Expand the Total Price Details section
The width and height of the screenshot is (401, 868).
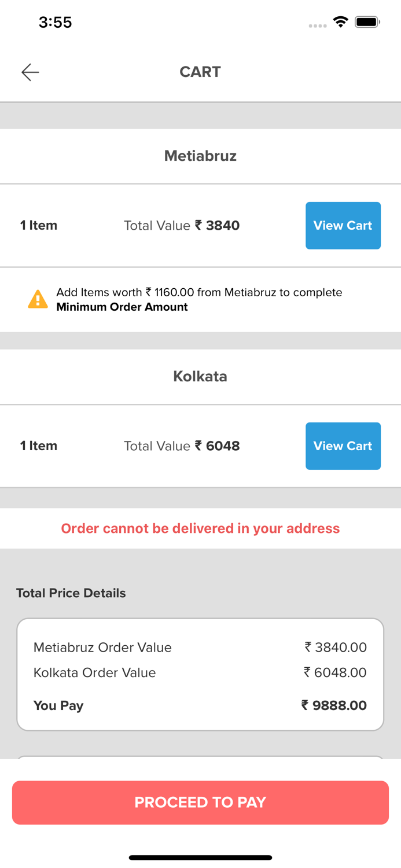pyautogui.click(x=71, y=593)
